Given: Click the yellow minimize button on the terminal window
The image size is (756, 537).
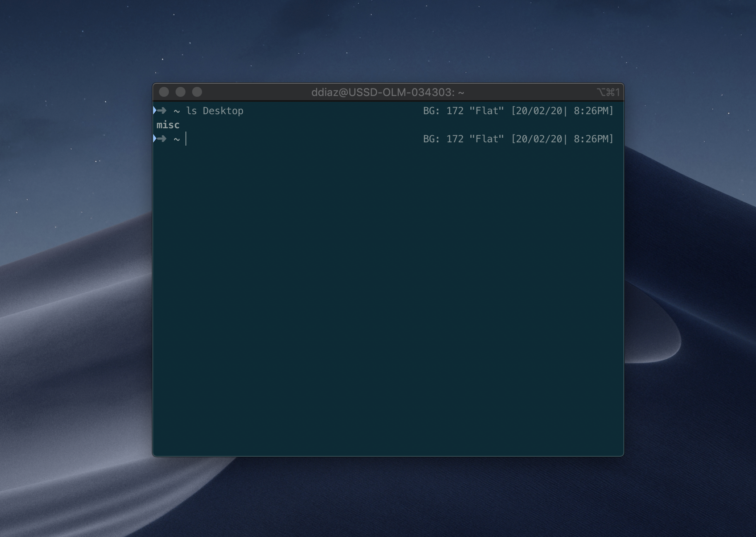Looking at the screenshot, I should pos(181,92).
